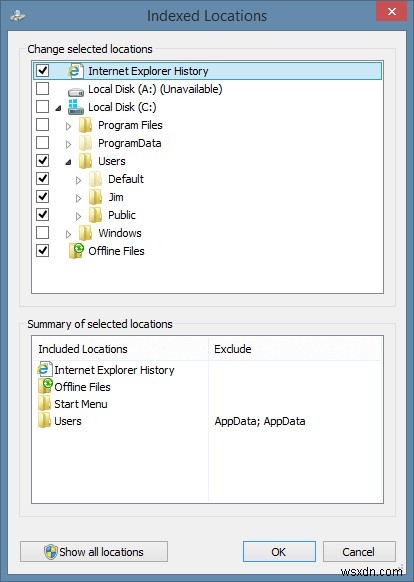The width and height of the screenshot is (414, 582).
Task: Click the Internet Explorer History icon in tree
Action: point(76,71)
